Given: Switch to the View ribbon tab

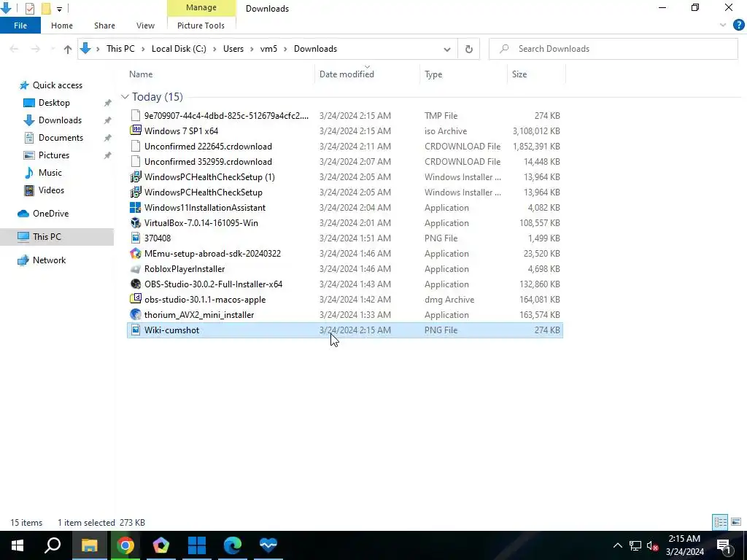Looking at the screenshot, I should [145, 26].
